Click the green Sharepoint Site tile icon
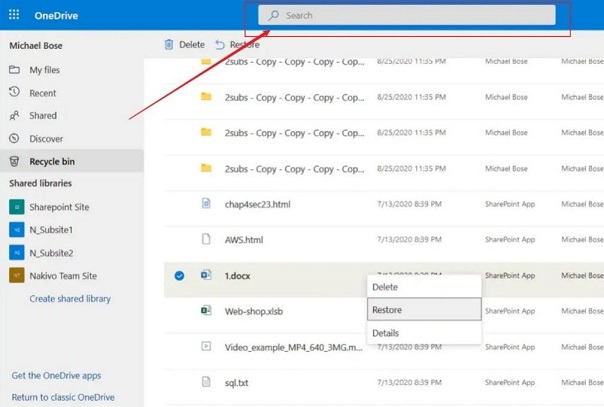604x407 pixels. (17, 207)
